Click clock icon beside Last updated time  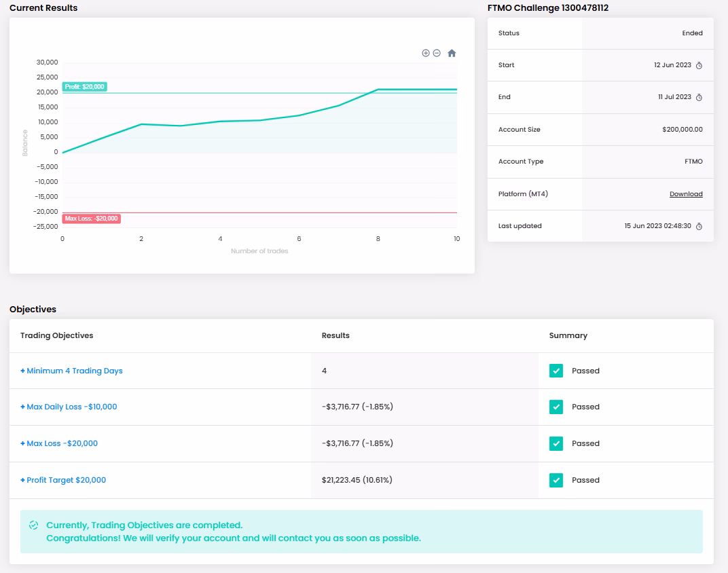tap(699, 226)
